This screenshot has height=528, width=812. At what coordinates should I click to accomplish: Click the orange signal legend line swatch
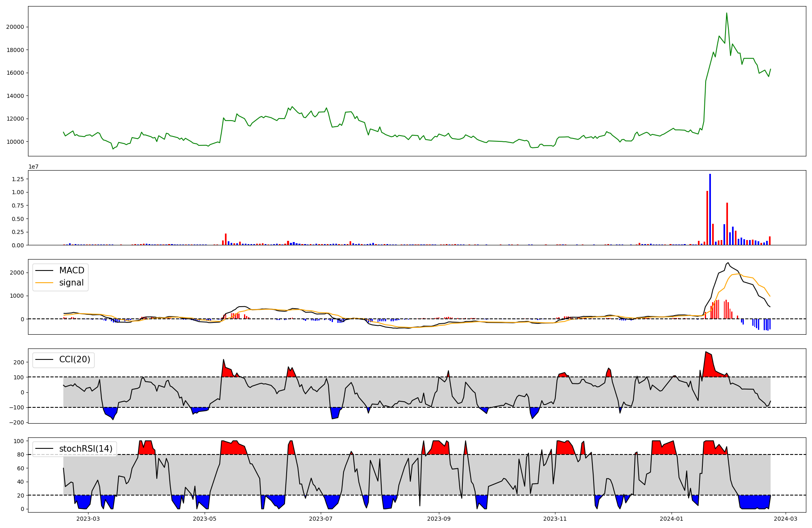click(44, 283)
